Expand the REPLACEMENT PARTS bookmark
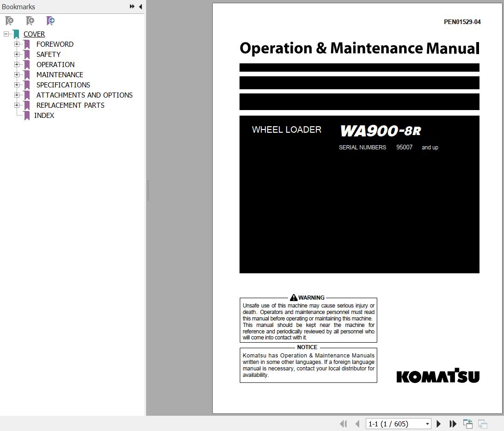Viewport: 504px width, 431px height. tap(17, 105)
